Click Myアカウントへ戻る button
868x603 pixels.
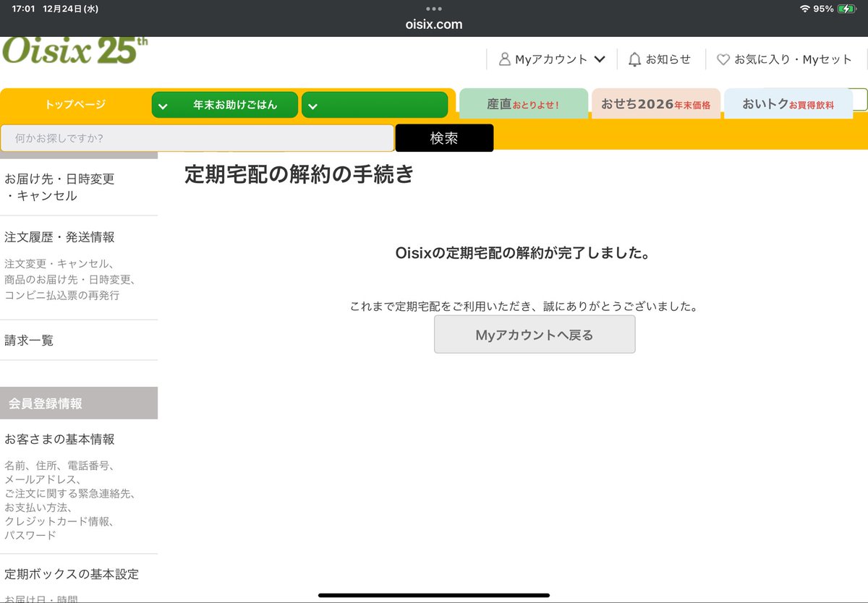(535, 335)
